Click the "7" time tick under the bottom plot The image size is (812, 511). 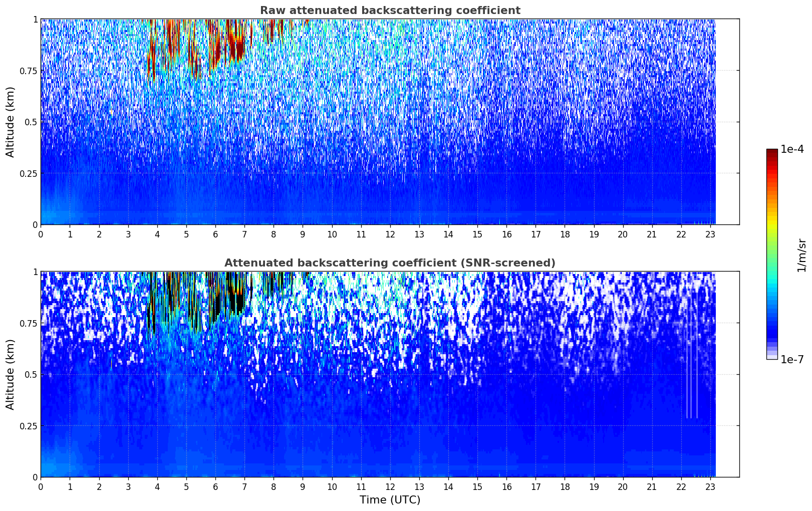coord(244,486)
